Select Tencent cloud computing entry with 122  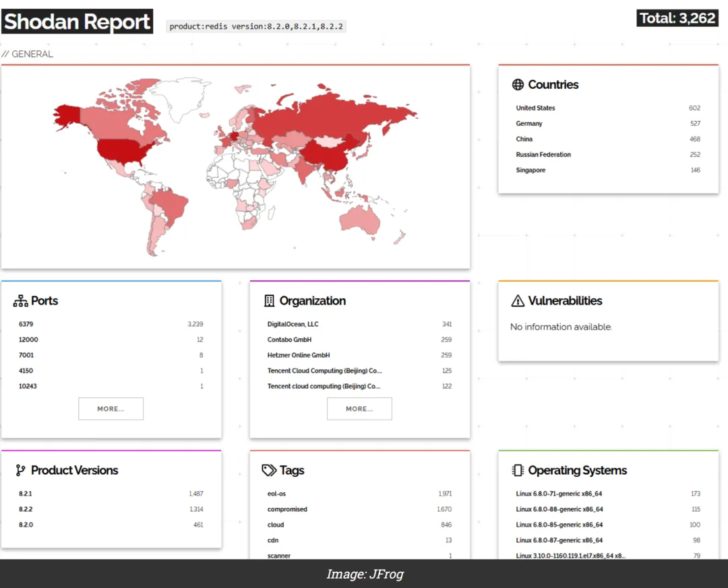tap(359, 386)
